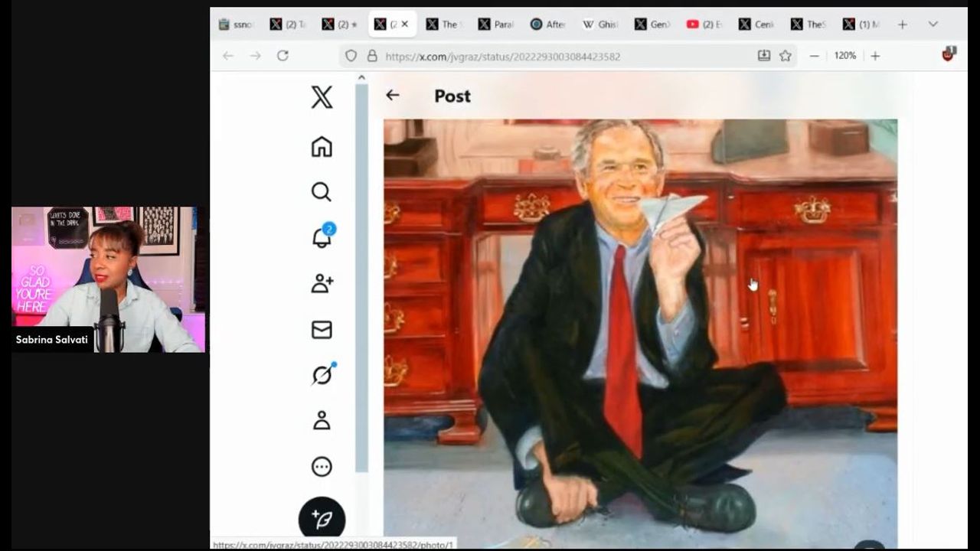Go back using the Post arrow
Image resolution: width=980 pixels, height=551 pixels.
[393, 95]
